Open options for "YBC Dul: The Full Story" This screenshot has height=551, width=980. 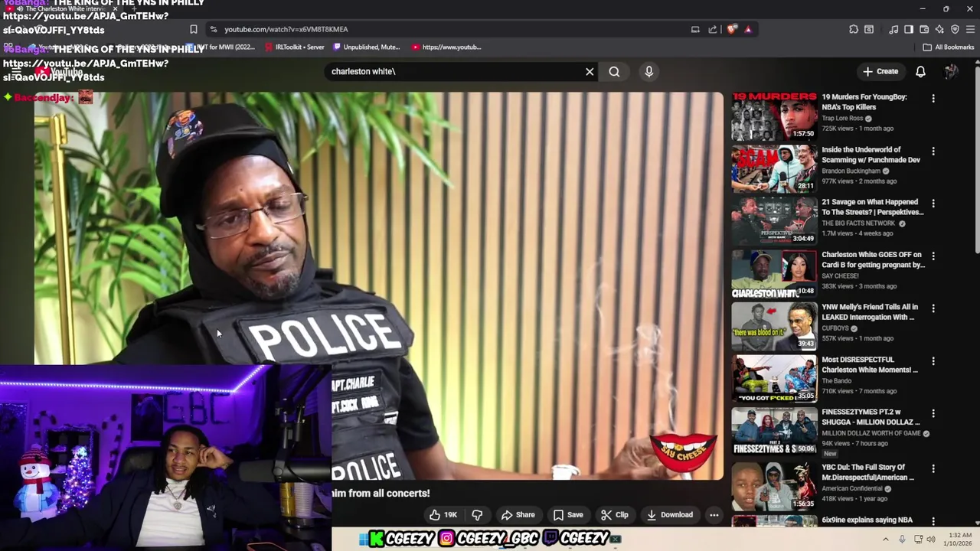click(933, 468)
